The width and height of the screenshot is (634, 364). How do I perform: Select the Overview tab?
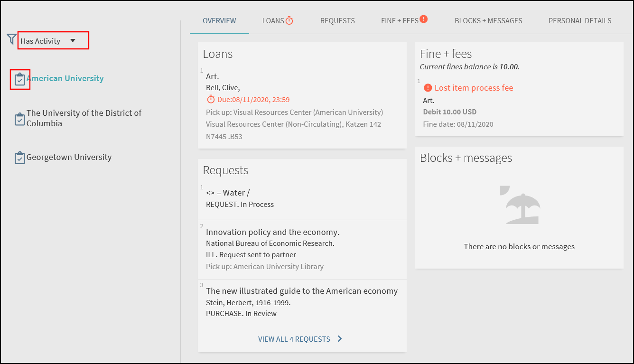coord(219,21)
